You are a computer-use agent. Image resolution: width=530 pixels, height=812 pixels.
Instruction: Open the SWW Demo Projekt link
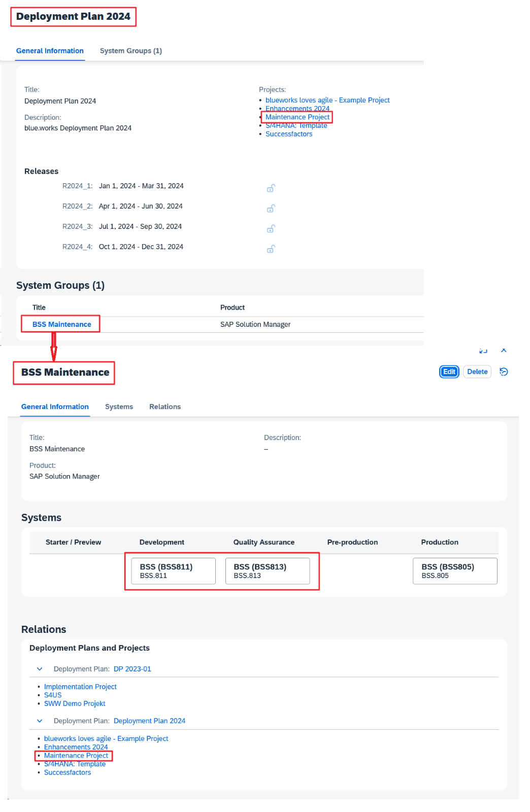point(75,703)
